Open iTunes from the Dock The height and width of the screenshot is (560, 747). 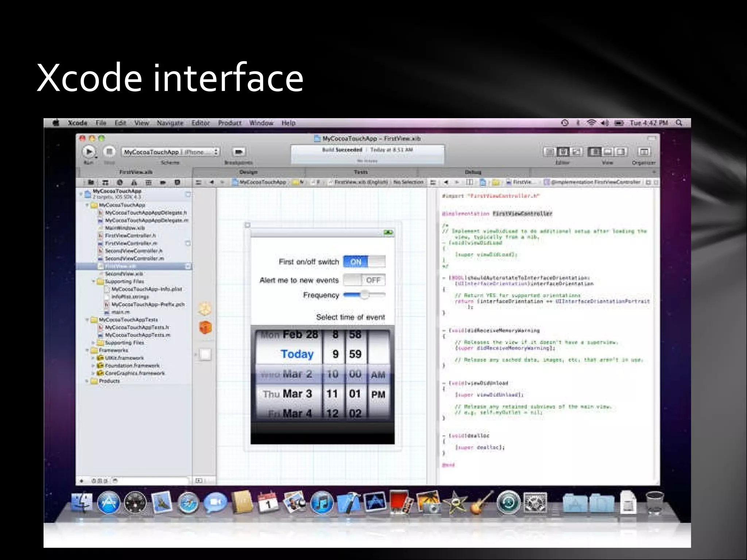click(x=322, y=503)
